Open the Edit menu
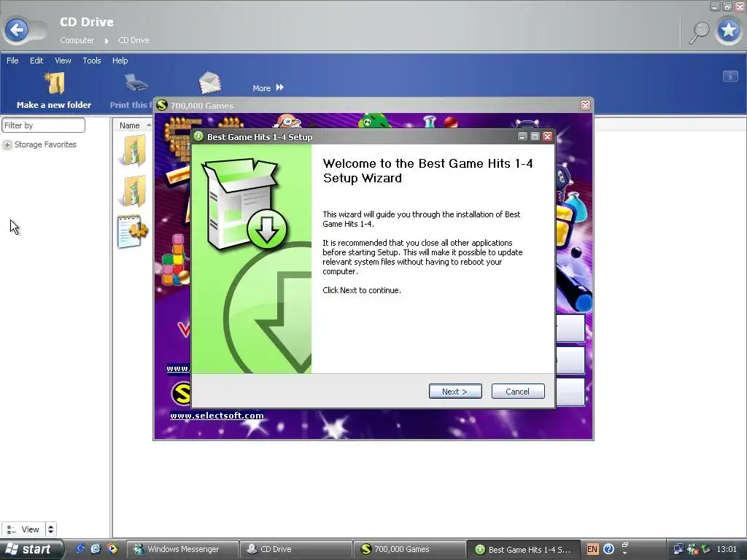 point(36,61)
